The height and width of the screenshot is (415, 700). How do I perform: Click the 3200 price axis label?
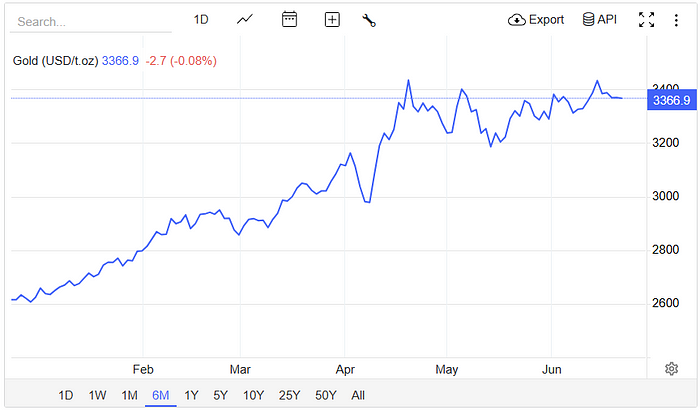pos(666,143)
